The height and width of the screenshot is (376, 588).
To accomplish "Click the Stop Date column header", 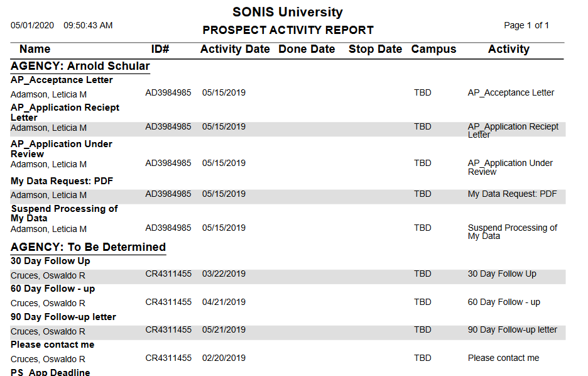I will coord(375,49).
